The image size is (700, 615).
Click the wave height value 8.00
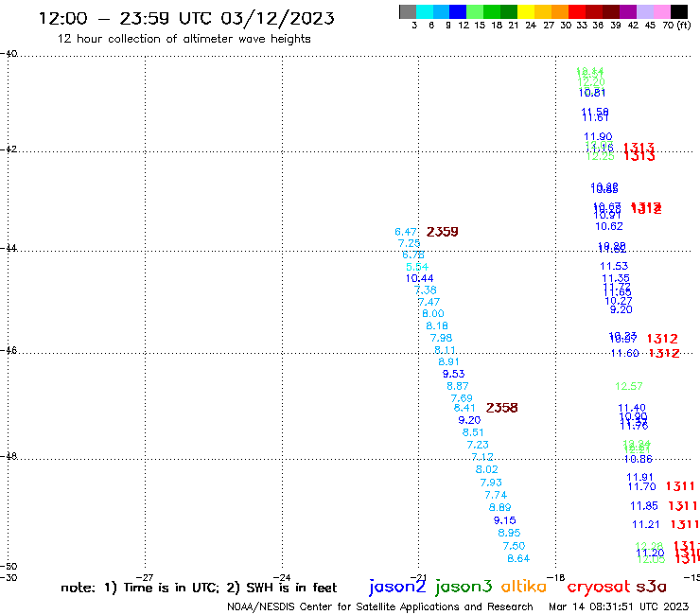coord(433,313)
